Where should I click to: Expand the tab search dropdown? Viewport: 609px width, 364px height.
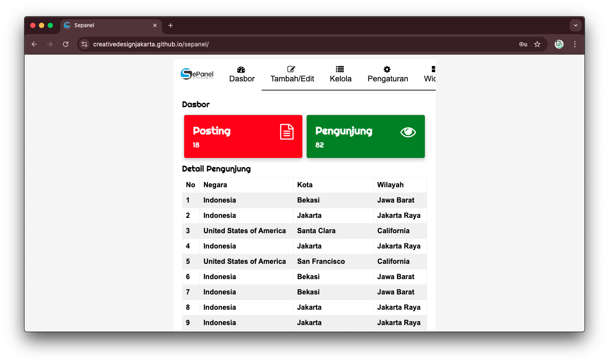click(x=576, y=25)
